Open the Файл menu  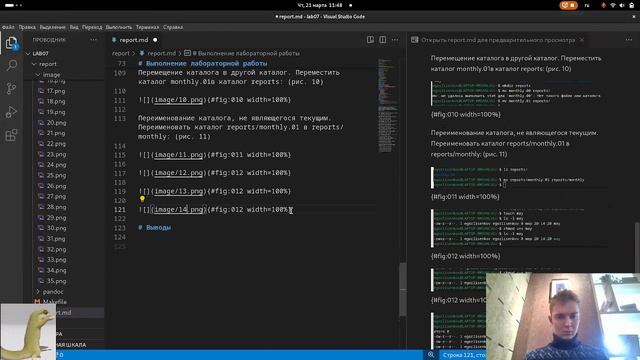click(x=8, y=27)
